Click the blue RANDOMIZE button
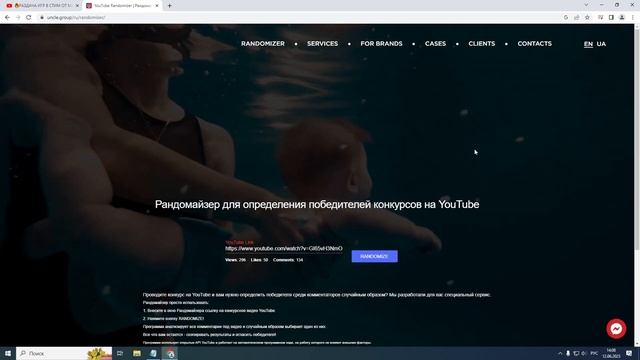640x360 pixels. pyautogui.click(x=374, y=256)
